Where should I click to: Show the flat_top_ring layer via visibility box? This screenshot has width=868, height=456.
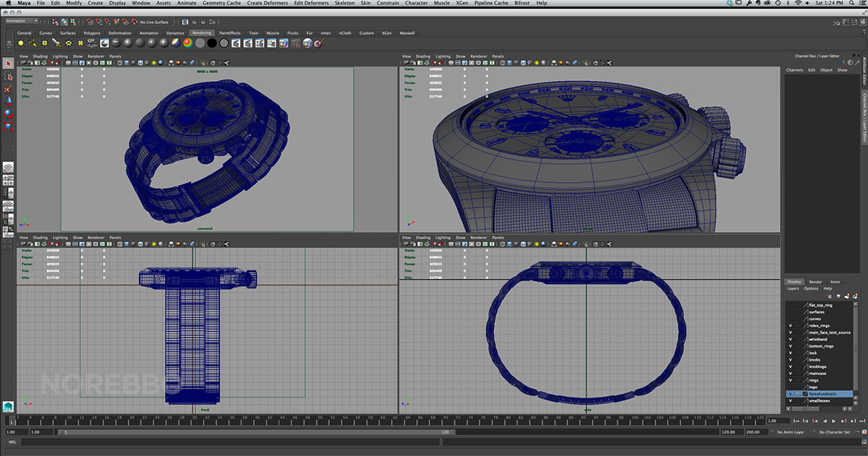(x=791, y=305)
